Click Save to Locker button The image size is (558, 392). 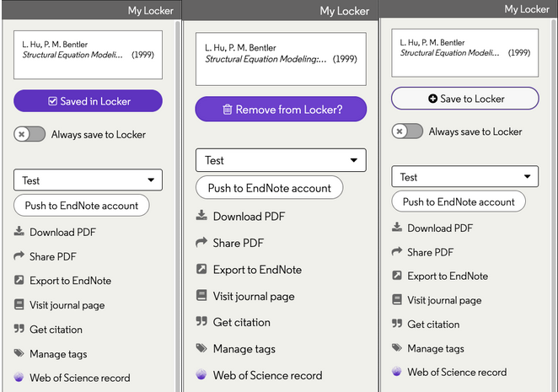(x=465, y=99)
